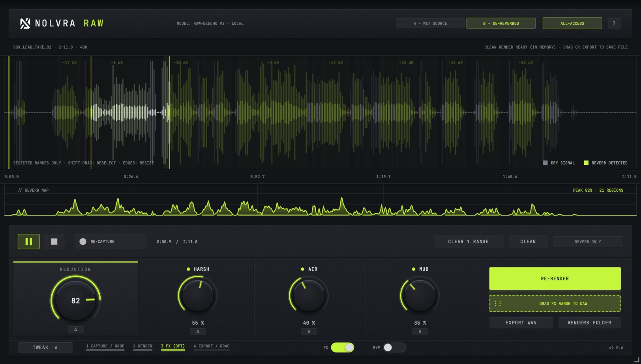The width and height of the screenshot is (641, 364).
Task: Click the 2:11.8 ruler end label
Action: [x=629, y=177]
